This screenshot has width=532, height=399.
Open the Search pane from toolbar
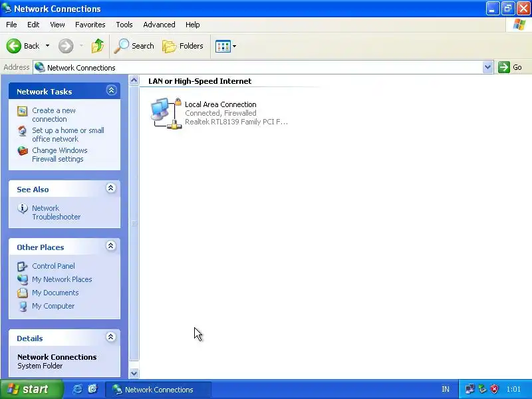[134, 46]
